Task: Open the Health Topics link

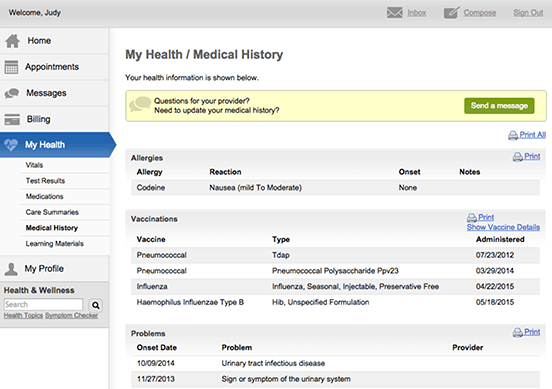Action: coord(23,315)
